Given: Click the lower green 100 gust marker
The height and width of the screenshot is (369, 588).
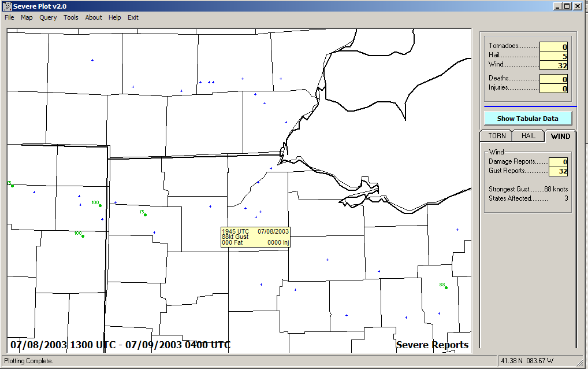Looking at the screenshot, I should point(83,236).
